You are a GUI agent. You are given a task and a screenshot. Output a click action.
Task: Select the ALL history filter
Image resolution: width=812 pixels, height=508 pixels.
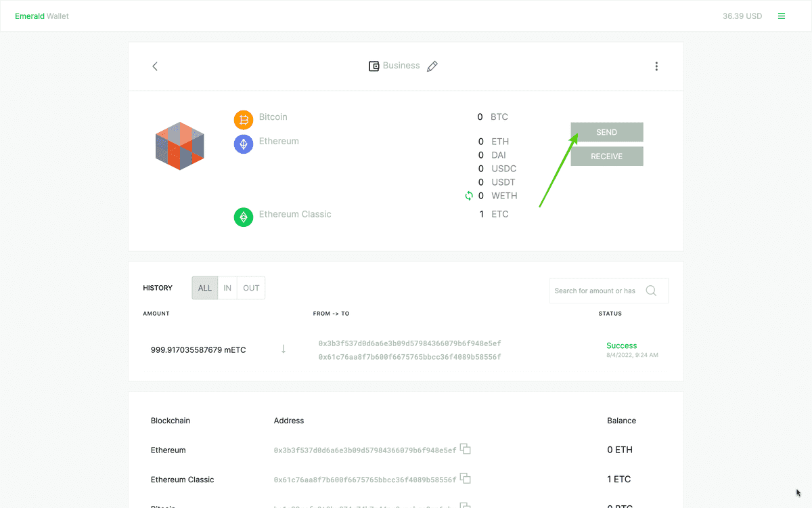(x=205, y=288)
